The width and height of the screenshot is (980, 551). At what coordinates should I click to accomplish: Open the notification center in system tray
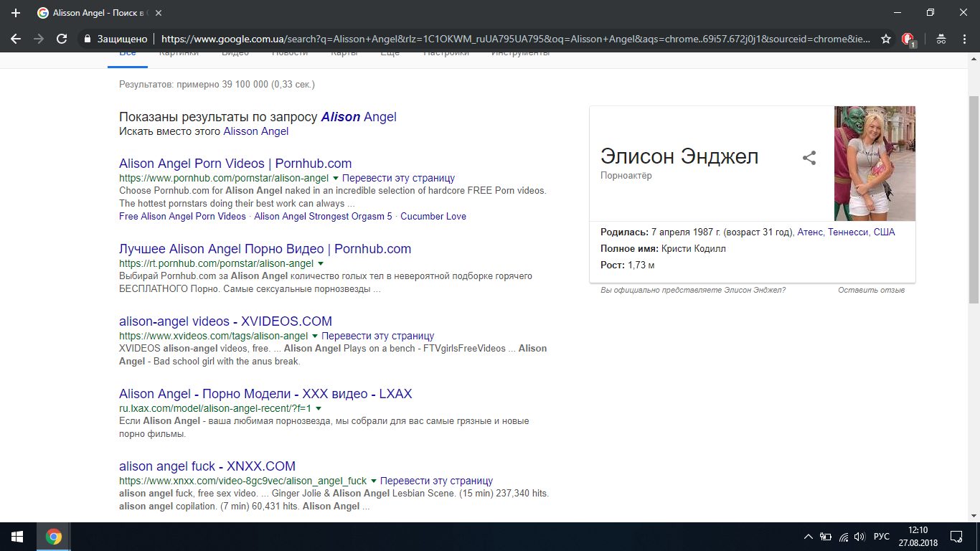(x=956, y=537)
